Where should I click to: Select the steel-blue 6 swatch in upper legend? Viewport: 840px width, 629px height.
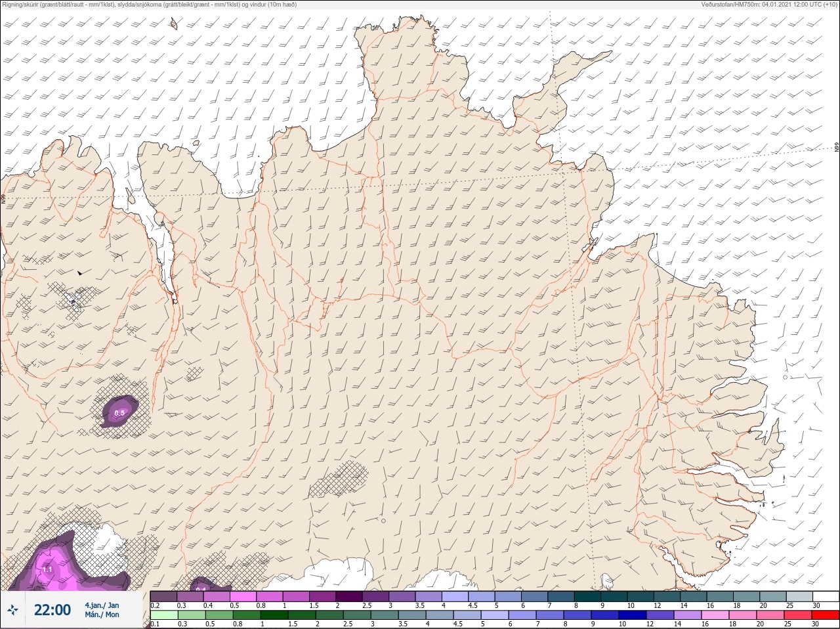(535, 596)
